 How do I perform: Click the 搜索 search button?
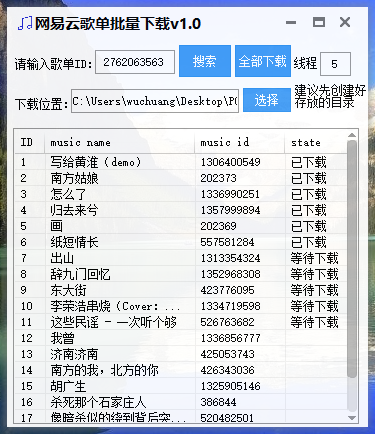205,61
